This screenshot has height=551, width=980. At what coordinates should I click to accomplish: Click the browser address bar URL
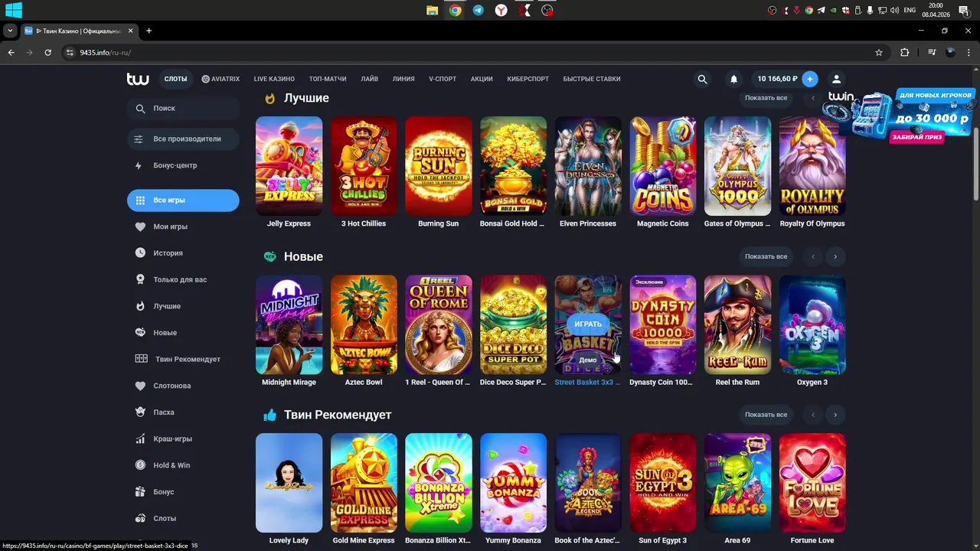106,53
